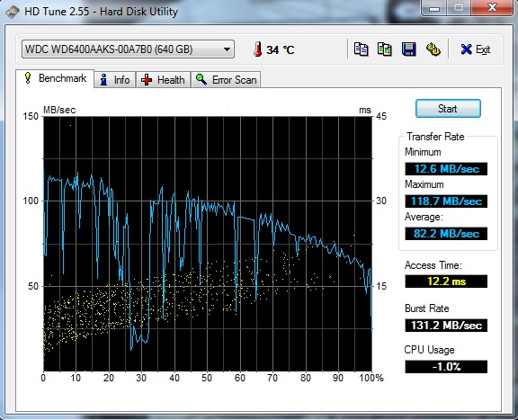Image resolution: width=518 pixels, height=420 pixels.
Task: Click the copy text to clipboard icon
Action: pyautogui.click(x=362, y=49)
